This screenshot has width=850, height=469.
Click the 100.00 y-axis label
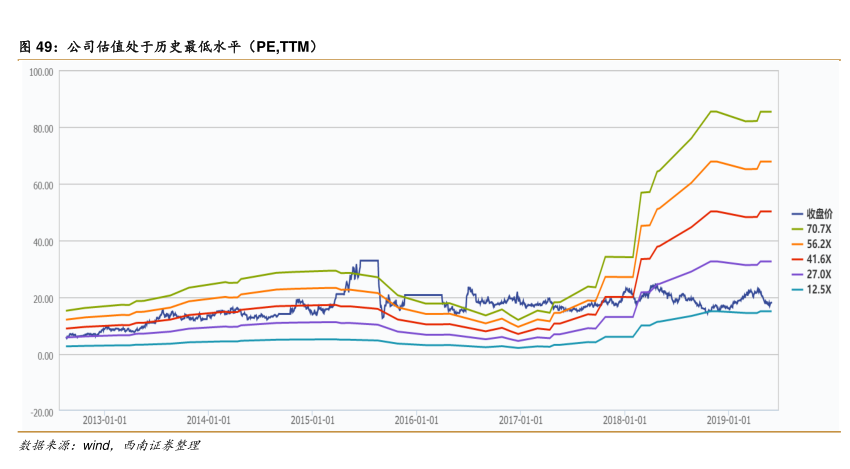click(x=41, y=72)
